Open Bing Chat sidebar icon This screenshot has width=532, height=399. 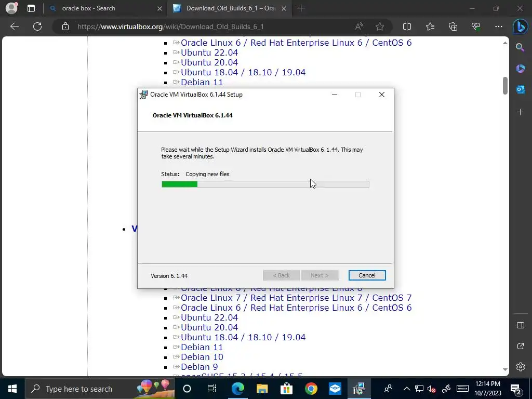(520, 27)
